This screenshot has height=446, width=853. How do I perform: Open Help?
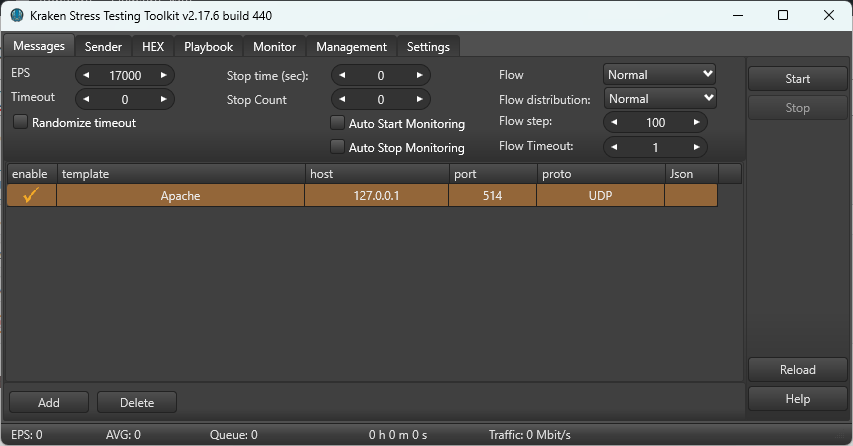click(x=798, y=399)
